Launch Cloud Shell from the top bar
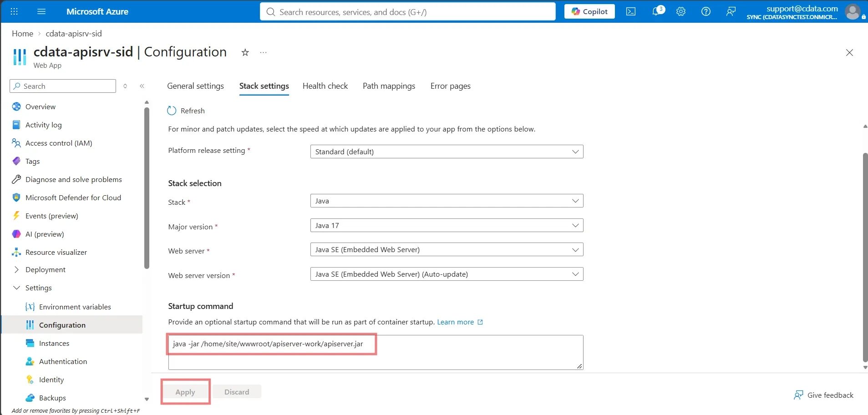Viewport: 868px width, 415px height. tap(631, 11)
